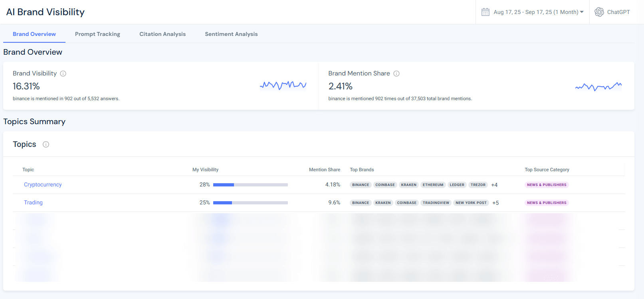Click the Brand Mention Share sparkline chart
The width and height of the screenshot is (644, 299).
[598, 86]
